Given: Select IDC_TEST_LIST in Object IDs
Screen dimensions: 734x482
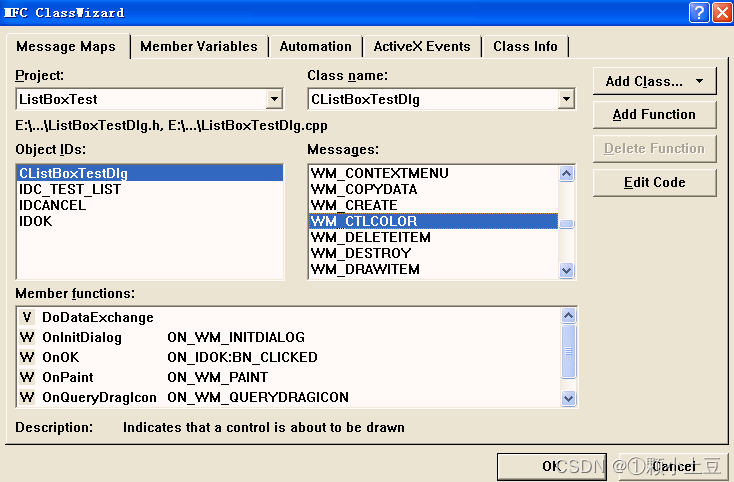Looking at the screenshot, I should [x=70, y=190].
